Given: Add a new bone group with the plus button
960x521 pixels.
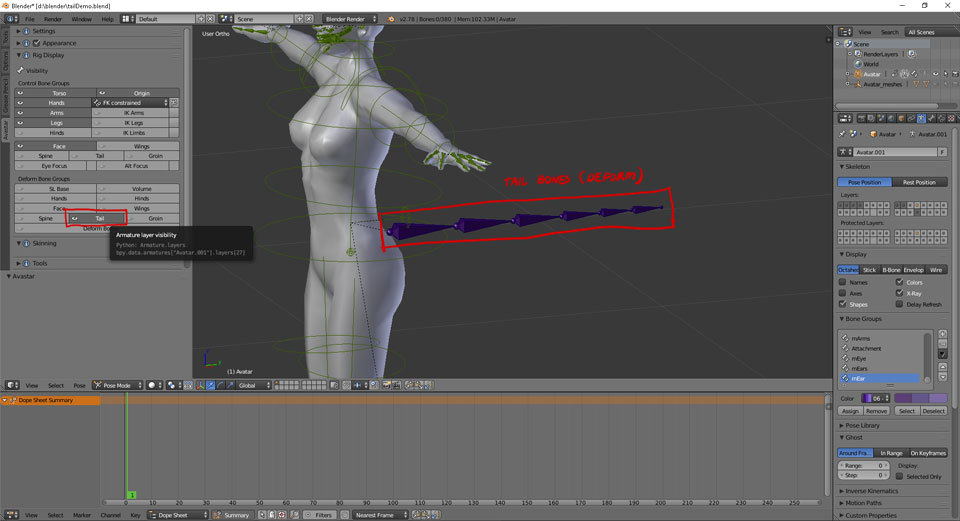Looking at the screenshot, I should (x=942, y=333).
